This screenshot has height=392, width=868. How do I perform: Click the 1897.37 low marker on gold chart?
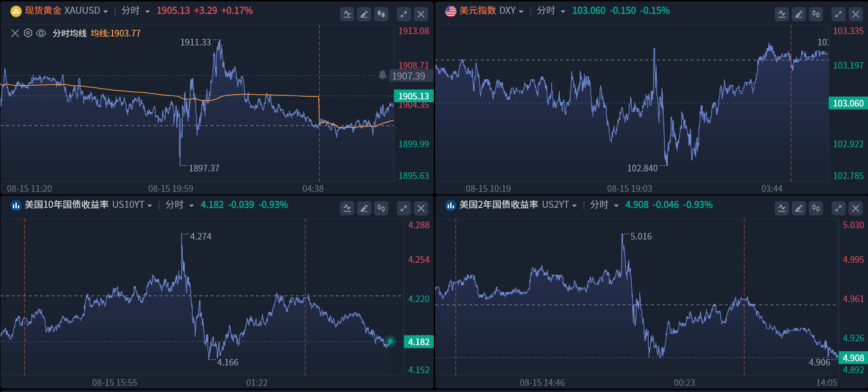204,168
